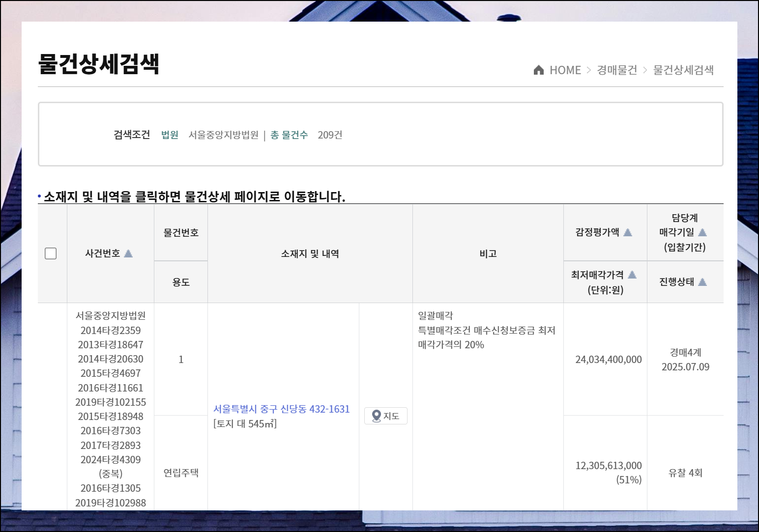Select the 물건상세검색 breadcrumb item

tap(683, 70)
